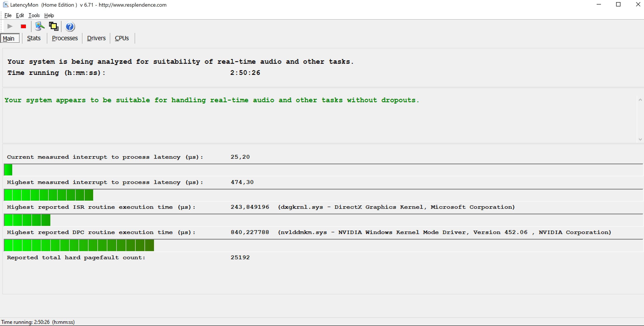Switch to the Drivers tab
Image resolution: width=644 pixels, height=326 pixels.
[96, 38]
